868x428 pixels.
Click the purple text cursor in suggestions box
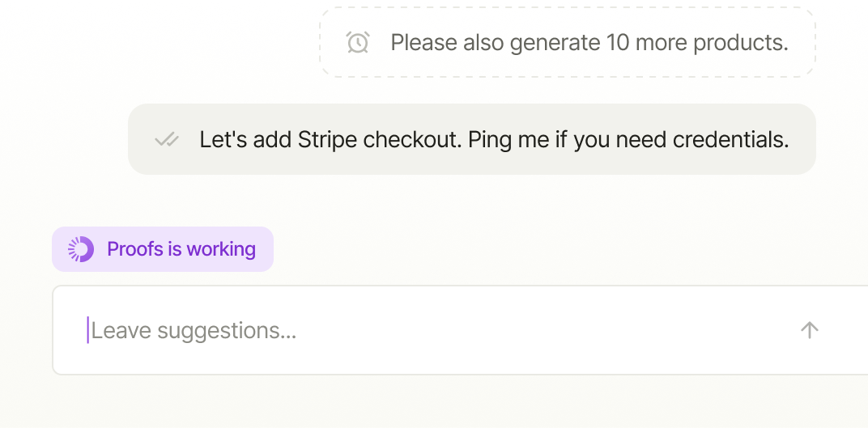(87, 330)
